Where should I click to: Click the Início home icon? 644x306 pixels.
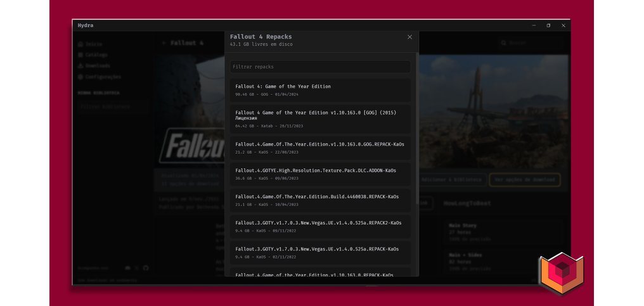tap(80, 44)
